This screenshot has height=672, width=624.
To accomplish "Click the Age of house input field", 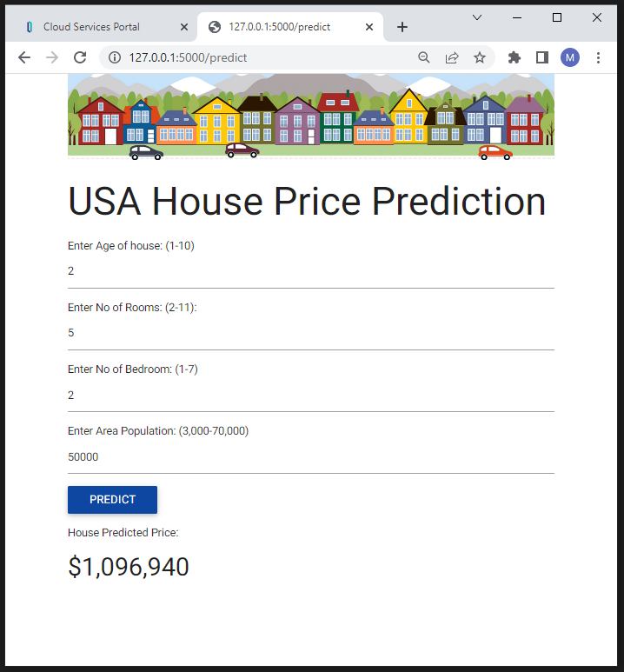I will [310, 271].
